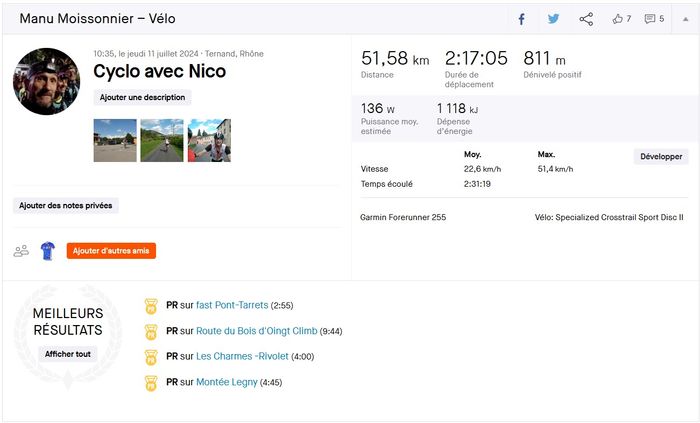Click Ajouter des notes privées

[x=66, y=205]
